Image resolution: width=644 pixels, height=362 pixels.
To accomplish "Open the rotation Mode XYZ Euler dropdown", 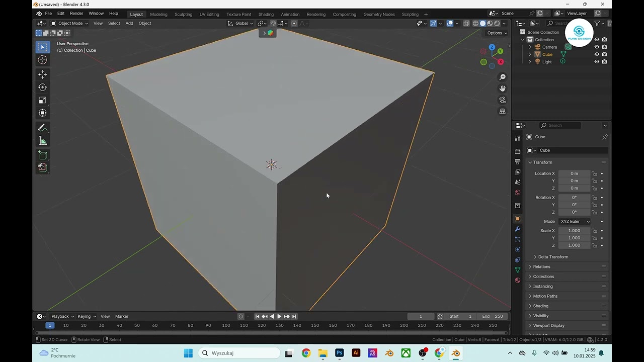I will click(575, 221).
